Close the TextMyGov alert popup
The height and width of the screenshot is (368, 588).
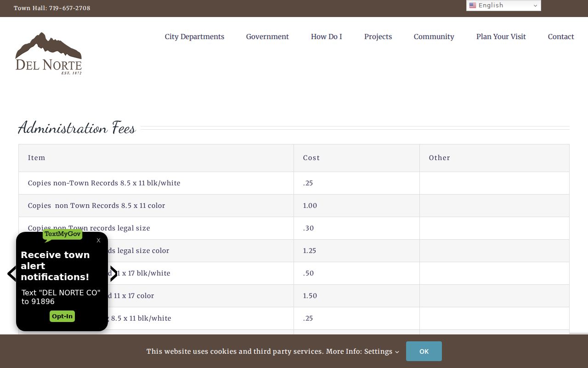click(98, 240)
